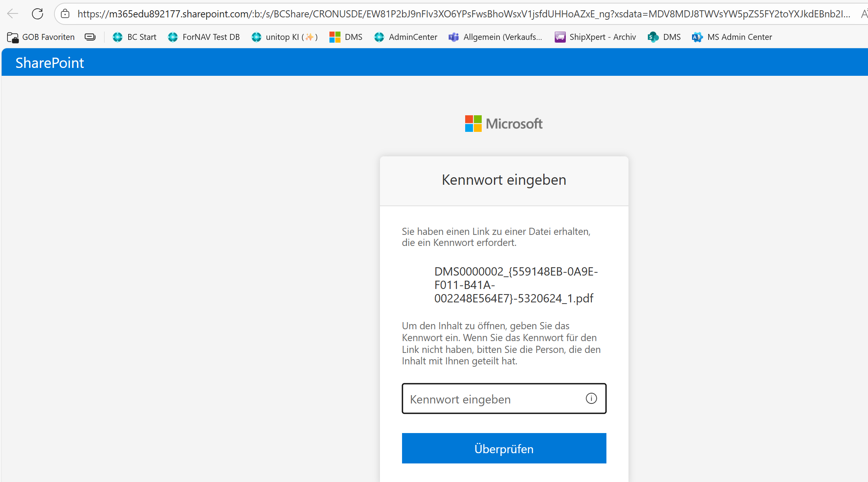Screen dimensions: 868x482
Task: Navigate back using the back arrow
Action: 12,13
